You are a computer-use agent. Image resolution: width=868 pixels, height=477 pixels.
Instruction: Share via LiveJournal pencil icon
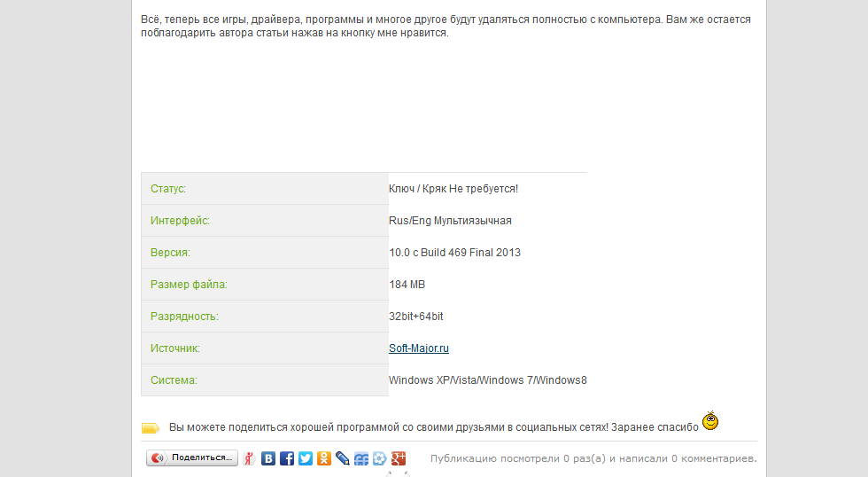(x=343, y=458)
